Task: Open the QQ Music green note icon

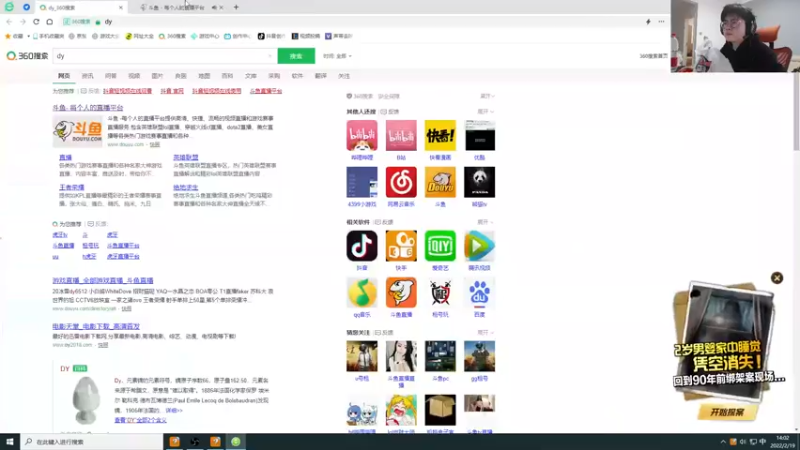Action: click(x=362, y=293)
